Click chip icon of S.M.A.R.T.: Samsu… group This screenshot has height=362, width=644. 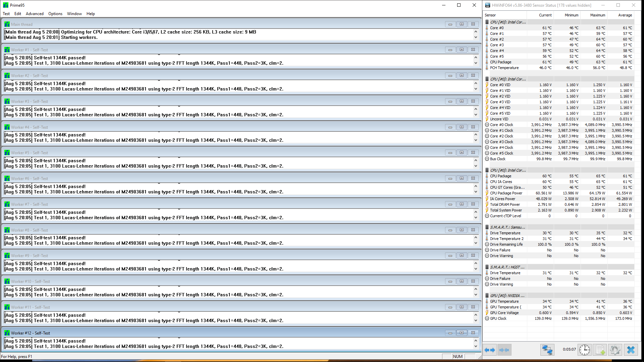coord(487,227)
